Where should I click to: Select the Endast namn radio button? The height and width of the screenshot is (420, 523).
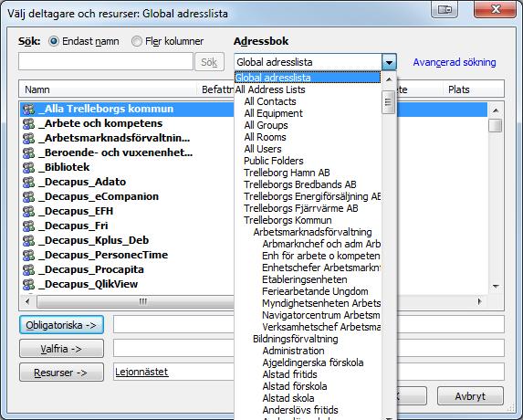(54, 41)
